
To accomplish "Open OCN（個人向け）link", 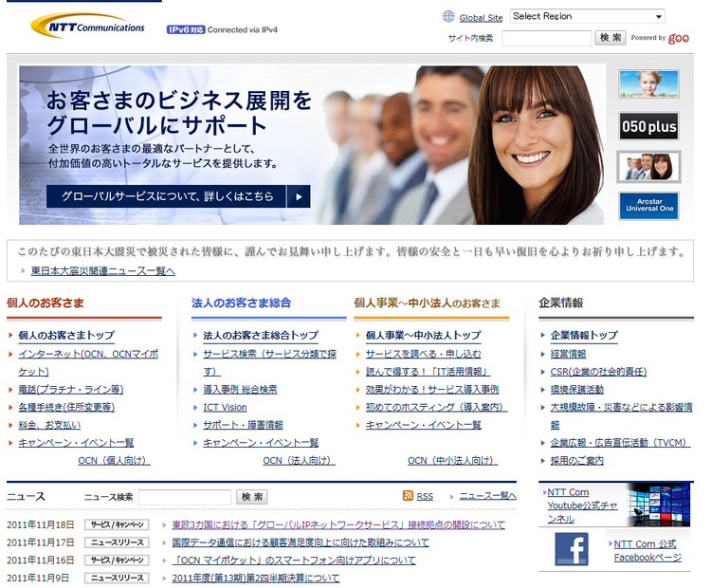I will tap(115, 461).
